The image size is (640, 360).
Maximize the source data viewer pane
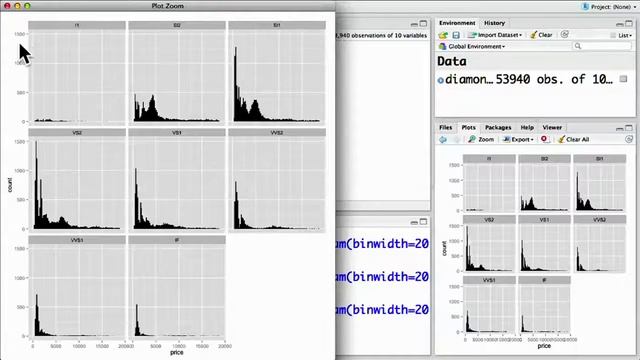pyautogui.click(x=423, y=24)
